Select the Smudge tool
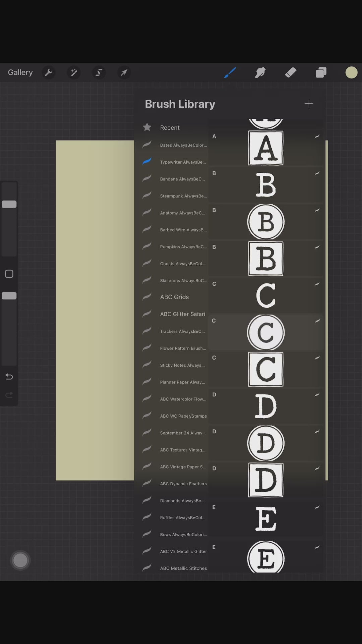This screenshot has width=362, height=644. tap(260, 72)
